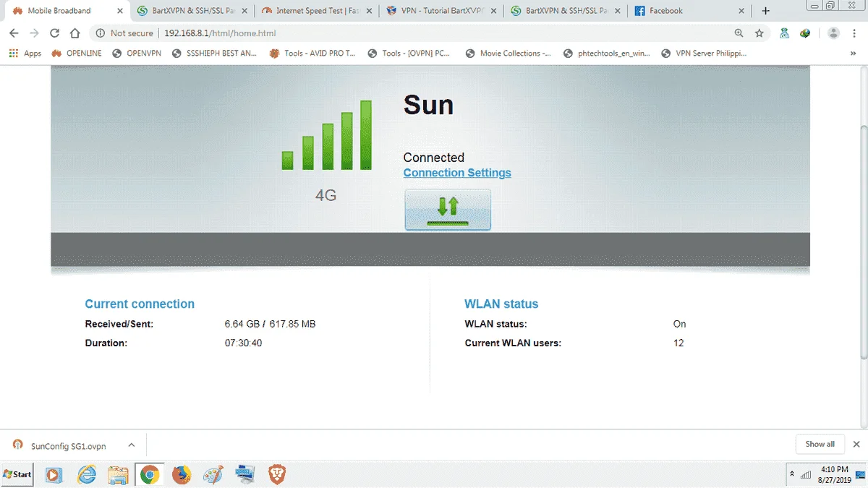
Task: Open Brave browser from the taskbar
Action: (277, 474)
